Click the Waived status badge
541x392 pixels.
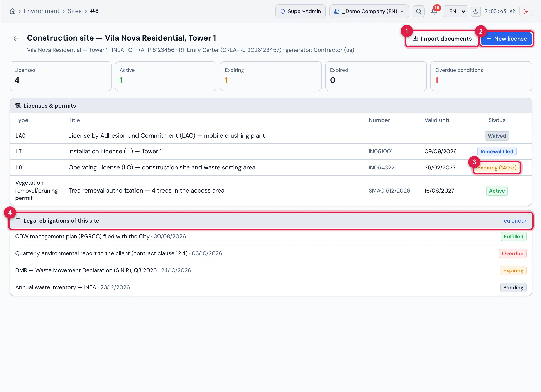pyautogui.click(x=497, y=136)
